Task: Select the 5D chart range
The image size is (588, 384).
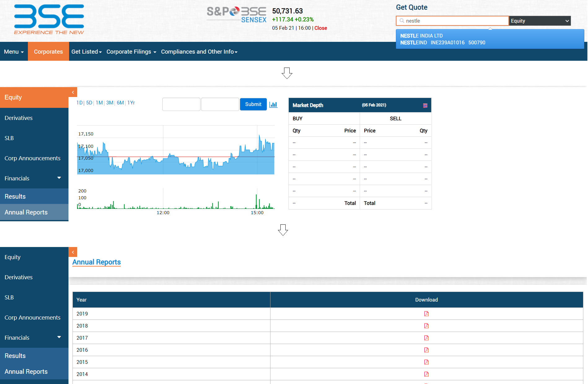Action: tap(89, 103)
